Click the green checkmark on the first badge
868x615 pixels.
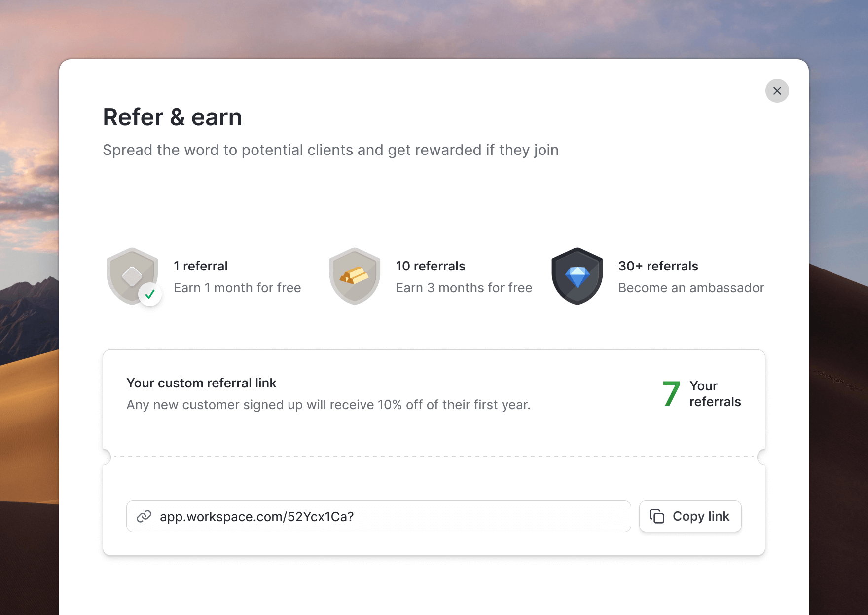150,294
